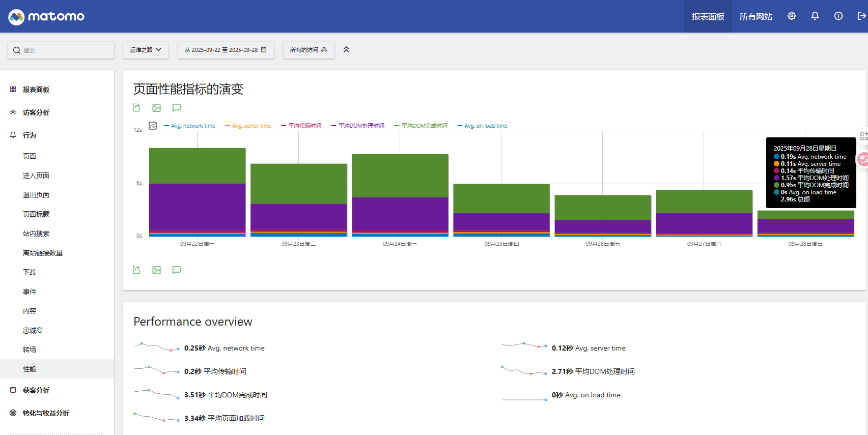The image size is (868, 435).
Task: Select 页面标题 in the sidebar
Action: click(x=36, y=214)
